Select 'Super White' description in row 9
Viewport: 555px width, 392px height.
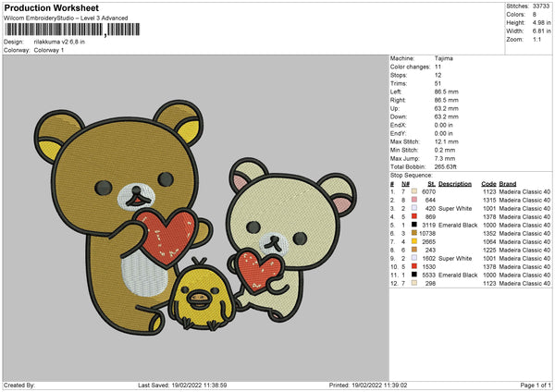(455, 258)
